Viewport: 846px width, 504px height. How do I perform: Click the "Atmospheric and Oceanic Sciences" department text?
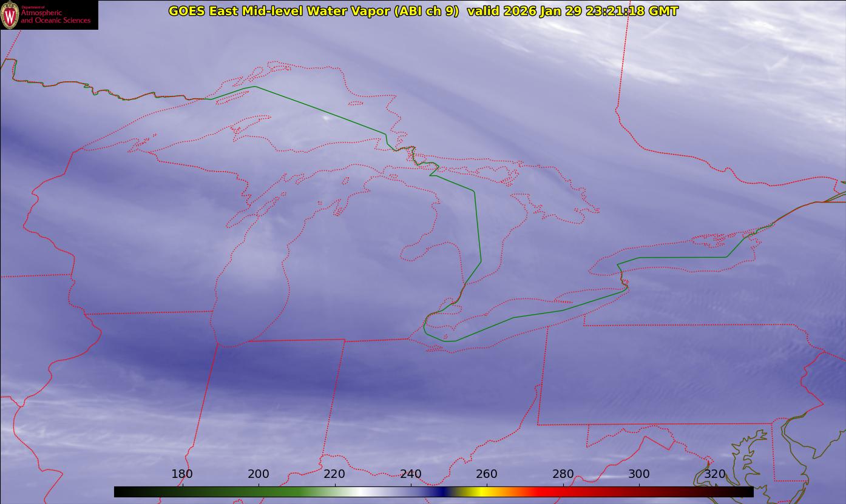coord(55,16)
